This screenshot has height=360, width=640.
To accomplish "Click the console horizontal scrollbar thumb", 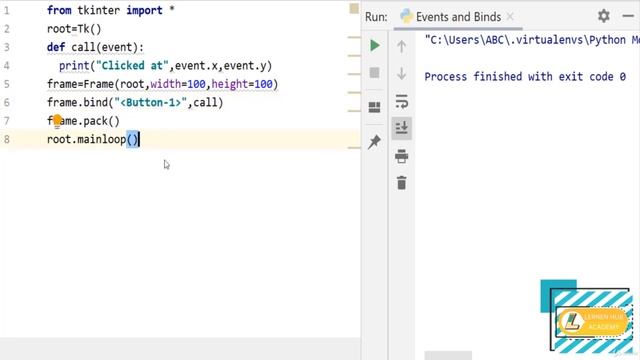I will 448,355.
